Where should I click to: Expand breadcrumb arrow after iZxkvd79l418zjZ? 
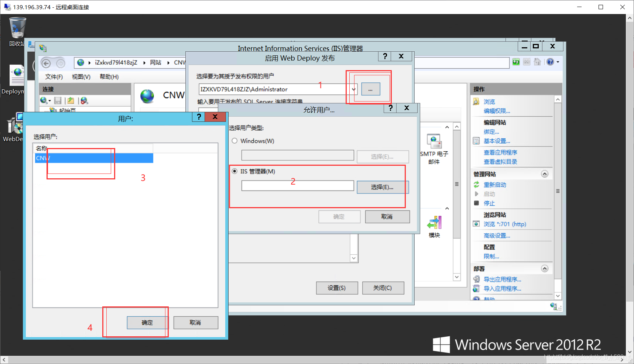pyautogui.click(x=144, y=63)
